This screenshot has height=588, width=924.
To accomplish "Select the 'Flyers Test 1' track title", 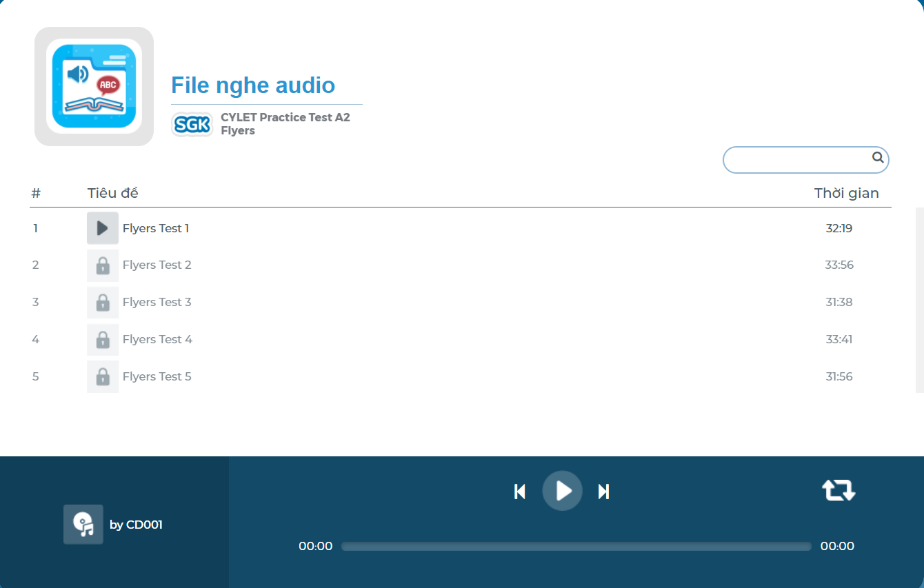I will (156, 228).
